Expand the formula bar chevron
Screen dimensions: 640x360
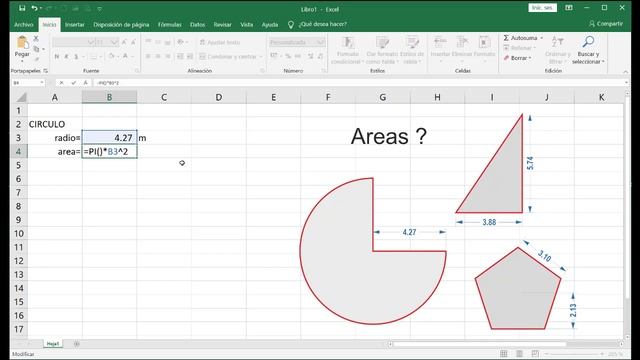627,82
